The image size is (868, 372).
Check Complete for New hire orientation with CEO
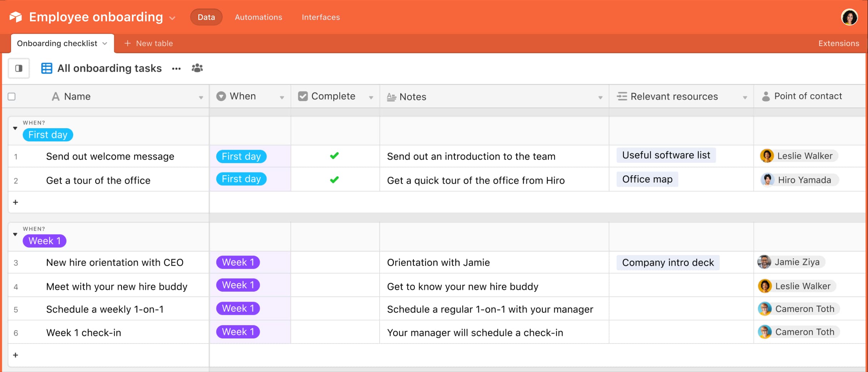(x=335, y=262)
